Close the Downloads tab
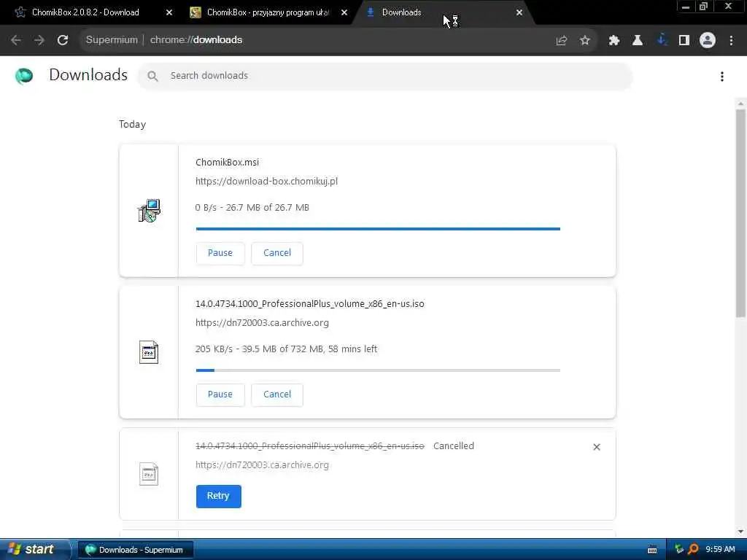Image resolution: width=747 pixels, height=560 pixels. 519,12
